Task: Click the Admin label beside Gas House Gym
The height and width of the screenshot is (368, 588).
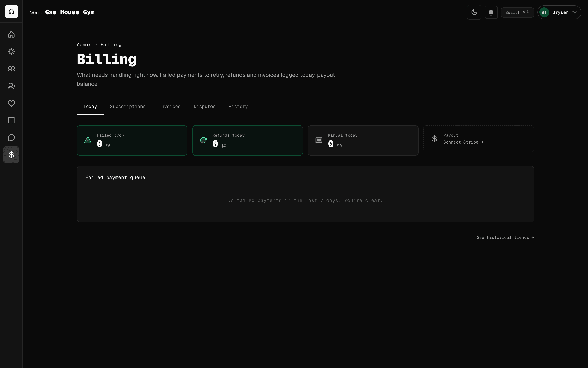Action: (x=36, y=13)
